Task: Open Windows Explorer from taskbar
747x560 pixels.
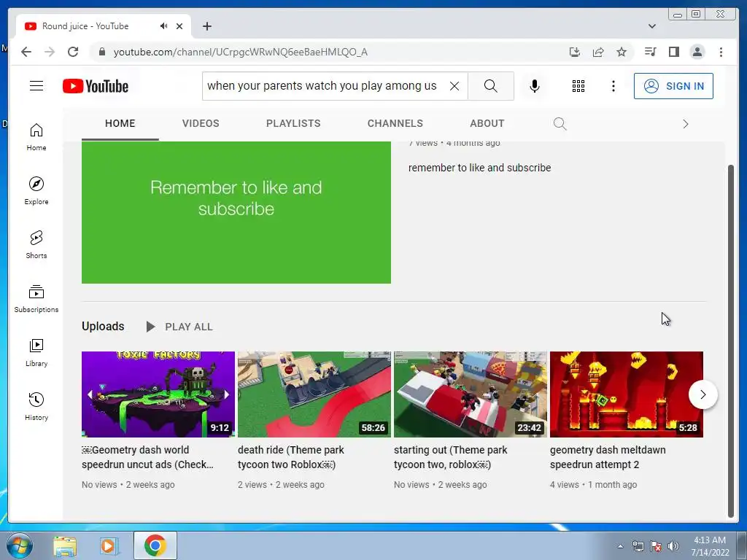Action: (65, 545)
